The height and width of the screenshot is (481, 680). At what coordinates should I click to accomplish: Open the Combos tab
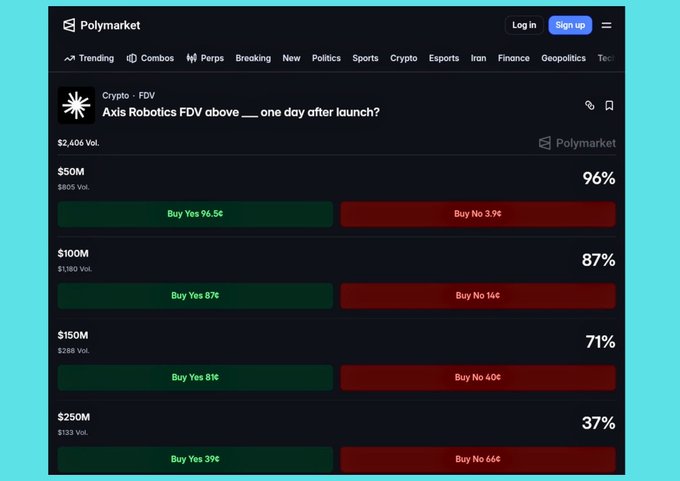[150, 58]
